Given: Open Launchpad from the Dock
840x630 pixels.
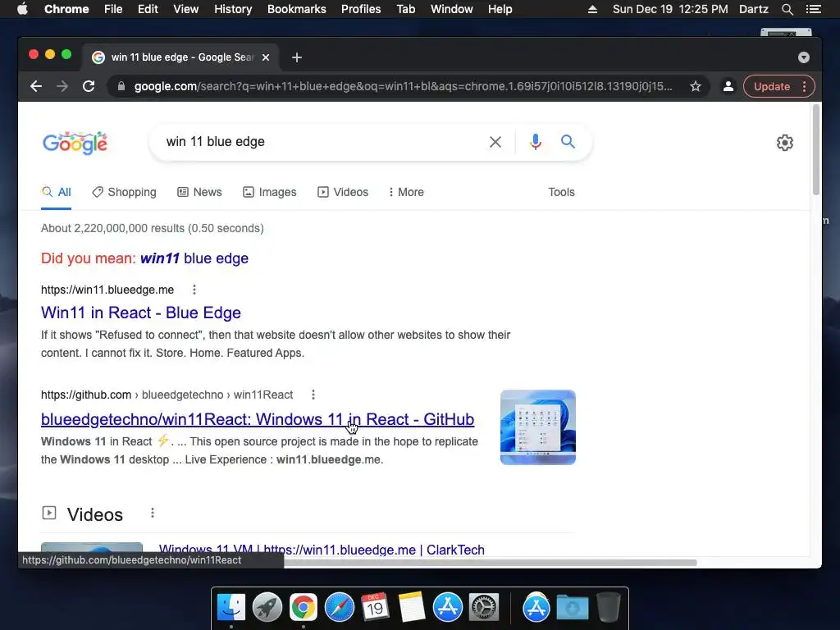Looking at the screenshot, I should [267, 608].
